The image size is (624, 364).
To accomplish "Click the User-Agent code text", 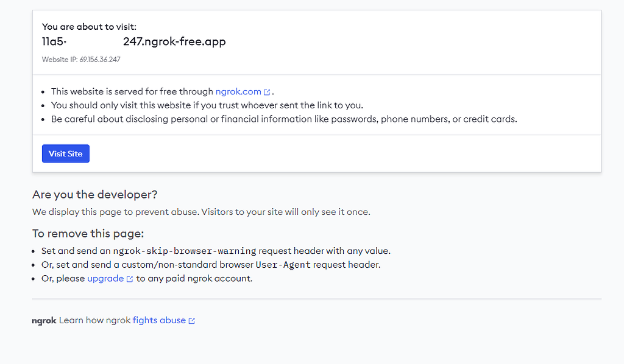I will (283, 265).
